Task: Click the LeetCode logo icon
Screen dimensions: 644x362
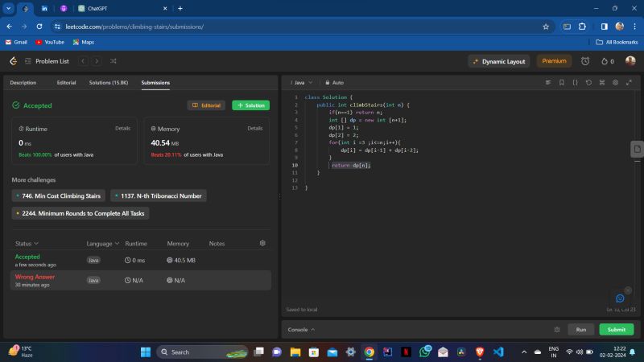Action: pyautogui.click(x=13, y=61)
